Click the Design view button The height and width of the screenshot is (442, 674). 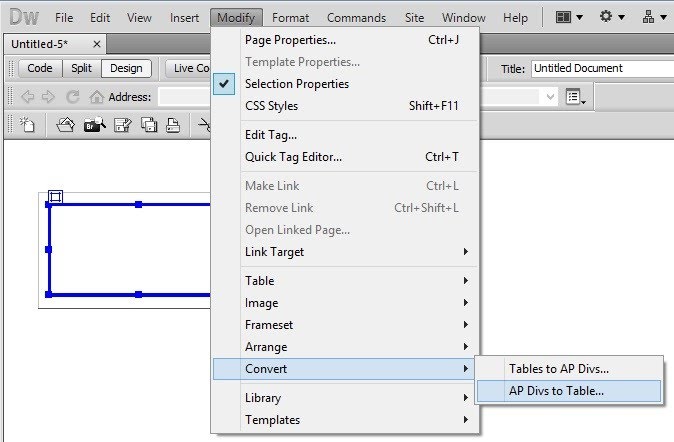126,68
